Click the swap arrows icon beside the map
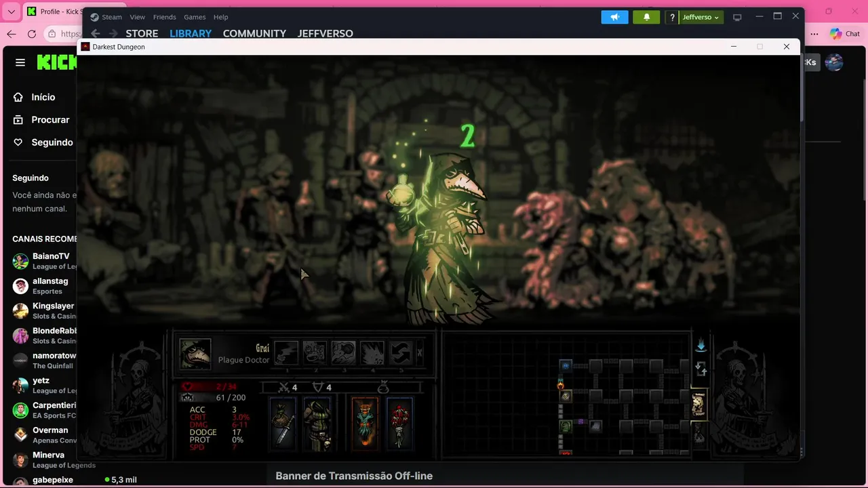Screen dimensions: 868x488 click(x=701, y=369)
